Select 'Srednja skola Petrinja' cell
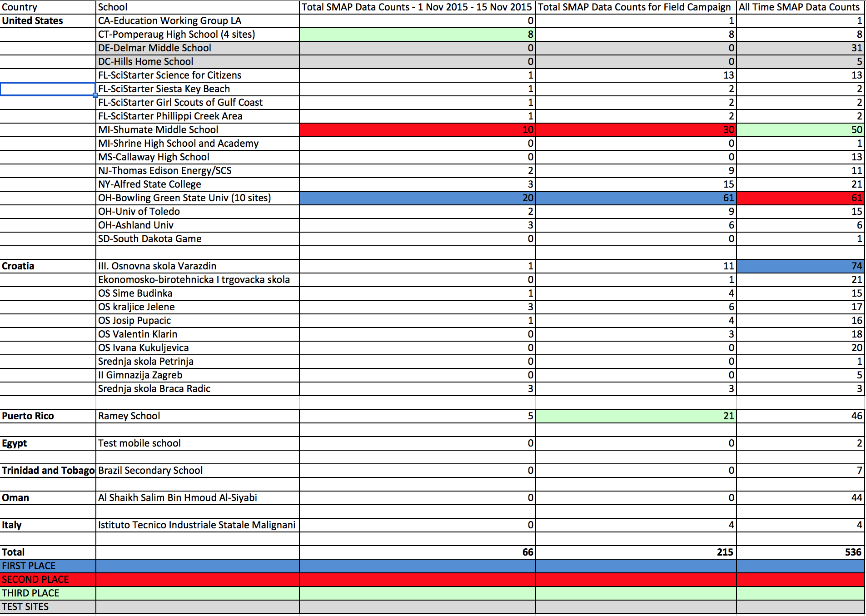Viewport: 866px width, 616px height. click(198, 362)
